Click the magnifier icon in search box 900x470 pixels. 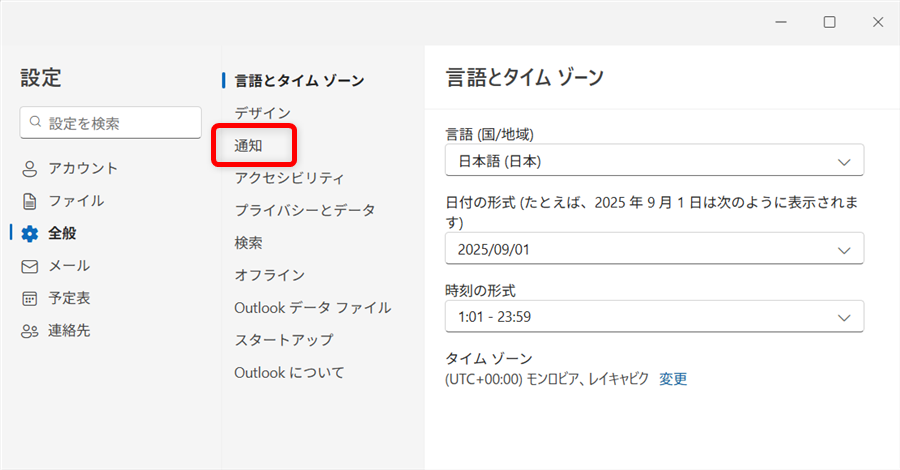point(36,123)
